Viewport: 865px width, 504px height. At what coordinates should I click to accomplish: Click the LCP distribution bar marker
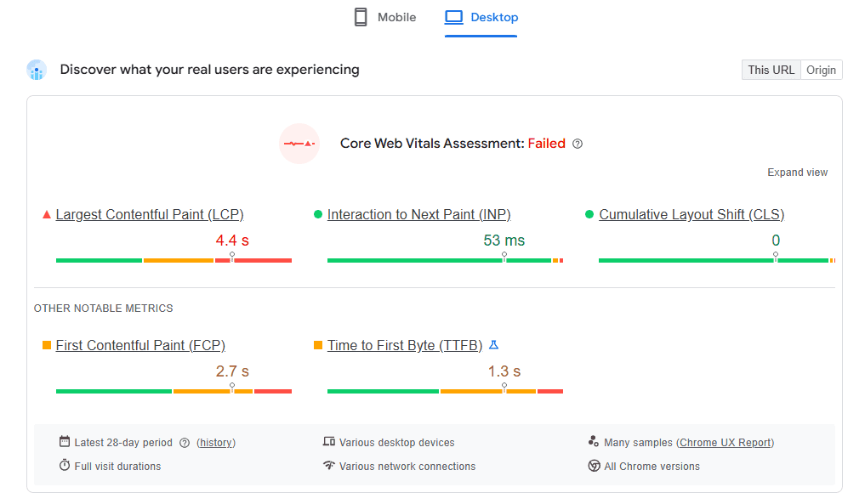(x=232, y=257)
